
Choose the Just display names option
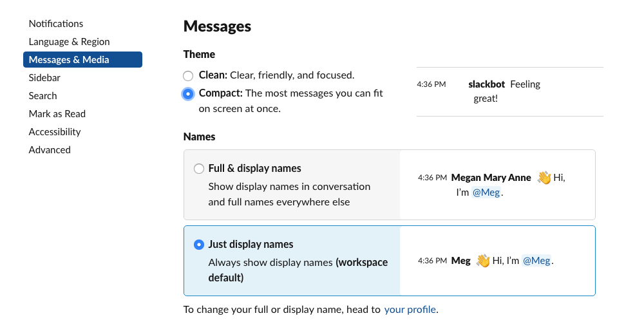[199, 245]
